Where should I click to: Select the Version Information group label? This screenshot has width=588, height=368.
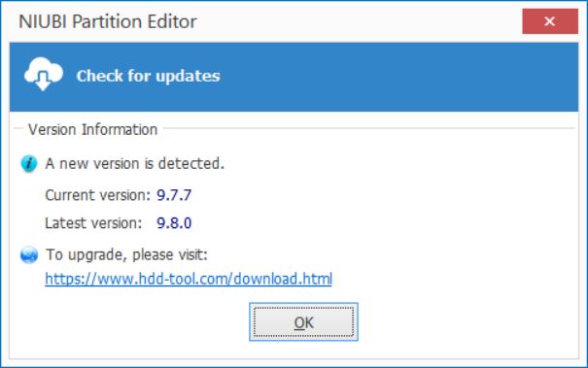(93, 130)
